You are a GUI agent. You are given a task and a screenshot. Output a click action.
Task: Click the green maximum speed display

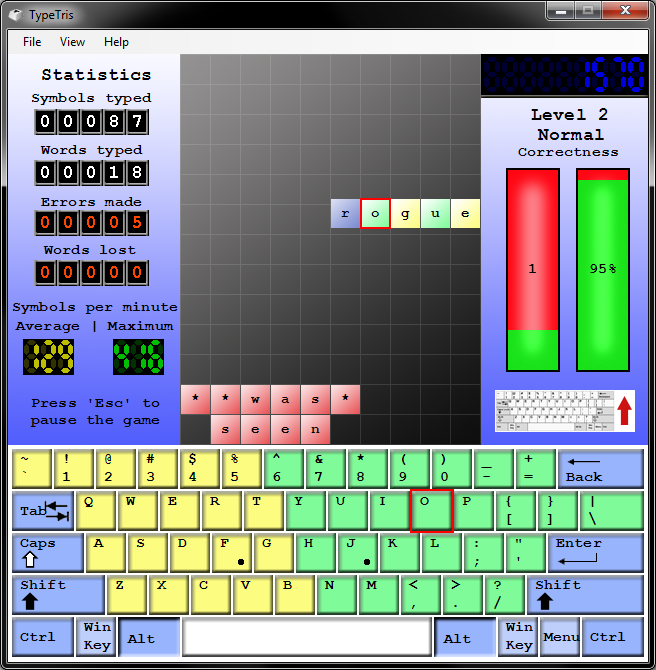tap(138, 357)
